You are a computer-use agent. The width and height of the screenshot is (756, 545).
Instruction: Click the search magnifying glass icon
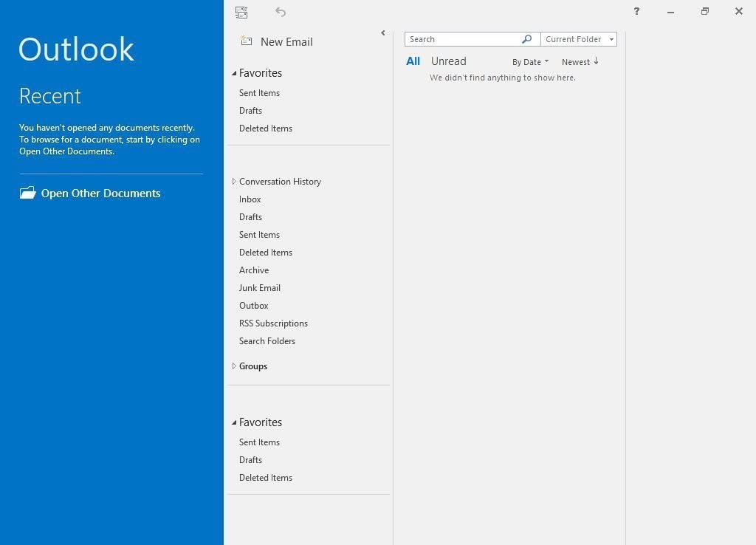[527, 39]
